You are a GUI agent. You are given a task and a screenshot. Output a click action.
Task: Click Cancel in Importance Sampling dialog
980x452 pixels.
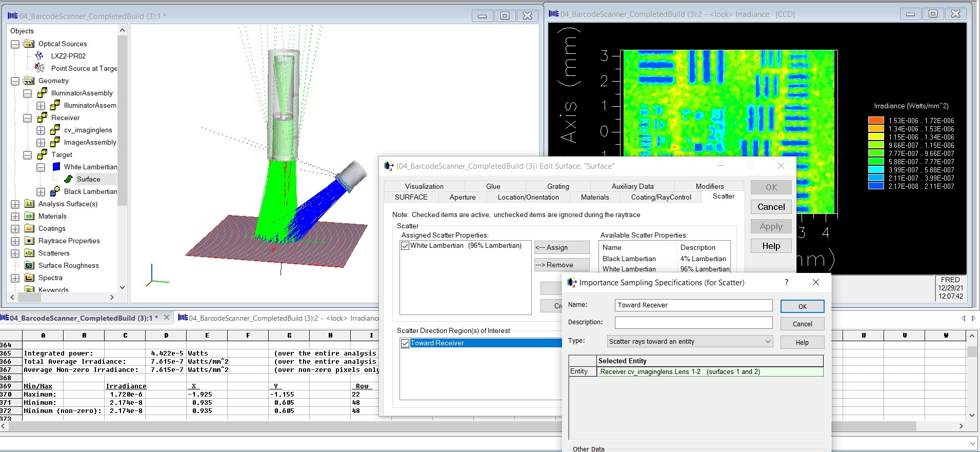[802, 324]
